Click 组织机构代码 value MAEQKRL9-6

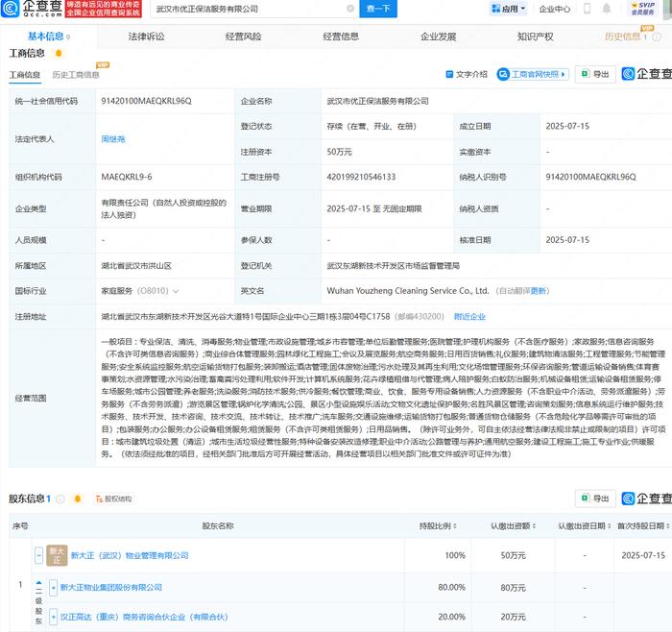pyautogui.click(x=127, y=177)
